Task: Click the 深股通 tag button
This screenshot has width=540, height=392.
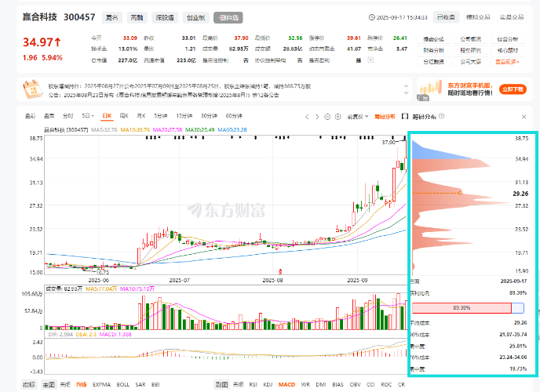Action: click(165, 17)
